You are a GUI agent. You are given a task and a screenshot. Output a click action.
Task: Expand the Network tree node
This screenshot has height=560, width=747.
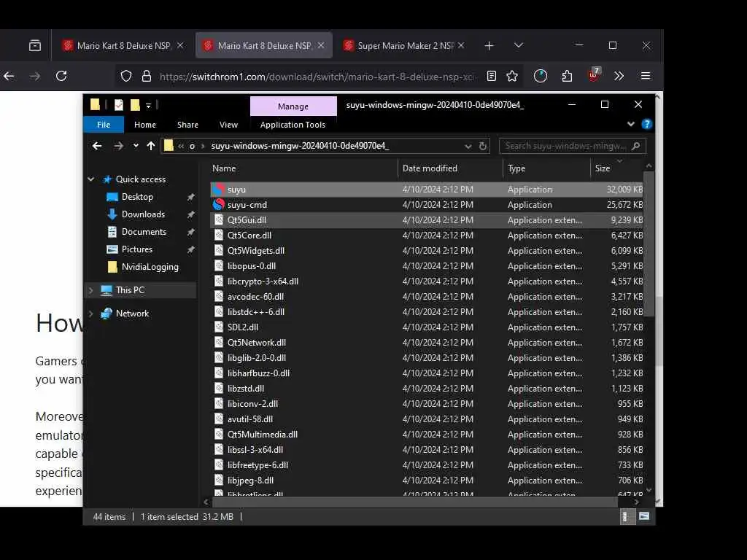(x=91, y=314)
